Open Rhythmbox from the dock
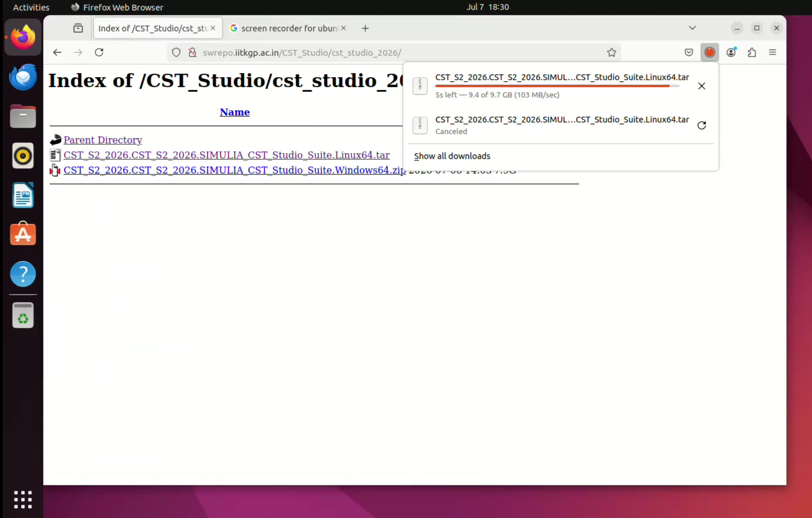Viewport: 812px width, 518px height. tap(23, 156)
